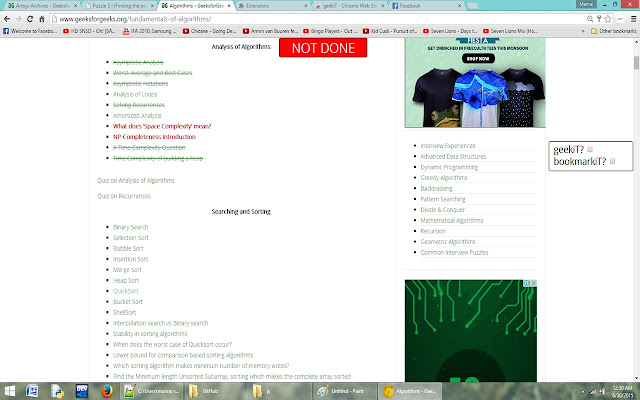Screen dimensions: 640x400
Task: Expand hidden bookmarks overflow chevron
Action: point(583,31)
